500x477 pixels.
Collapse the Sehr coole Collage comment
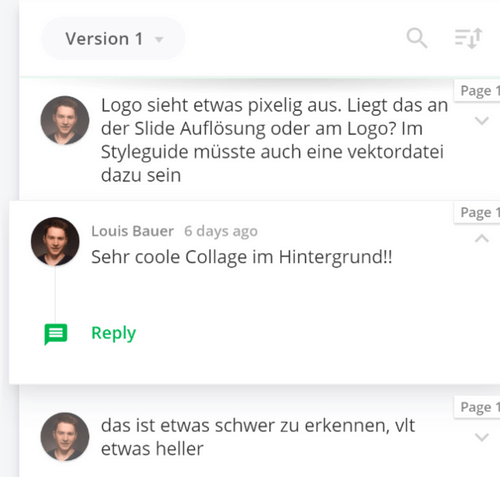482,238
